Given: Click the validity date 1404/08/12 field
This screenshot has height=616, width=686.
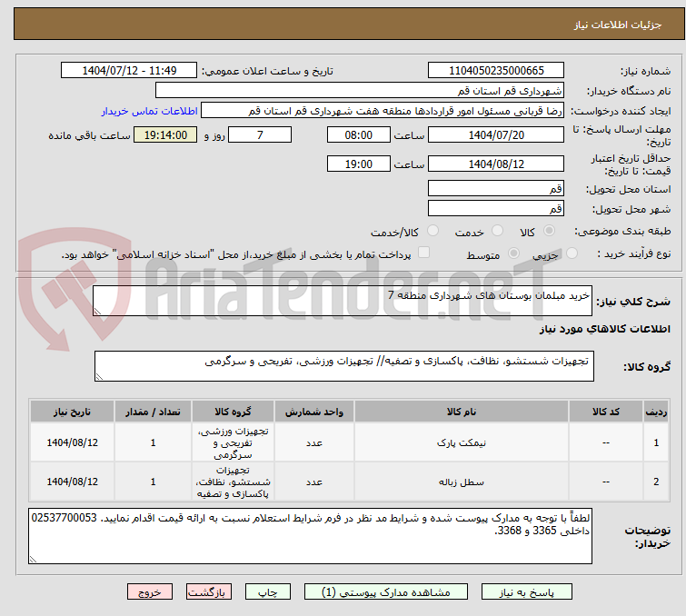Looking at the screenshot, I should coord(496,164).
